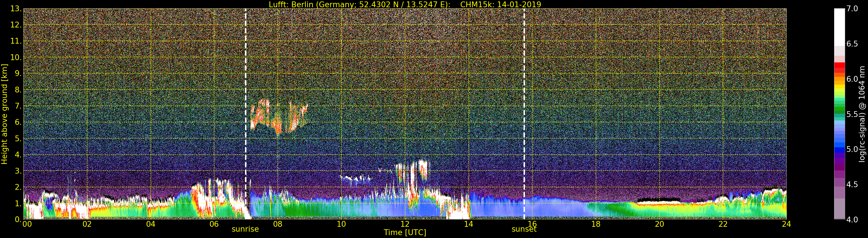
Task: Click the "Time [UTC]" axis label
Action: tap(405, 233)
